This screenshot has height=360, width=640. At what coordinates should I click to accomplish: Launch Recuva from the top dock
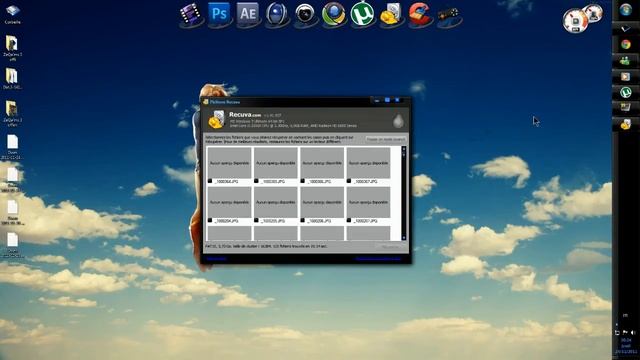click(391, 14)
